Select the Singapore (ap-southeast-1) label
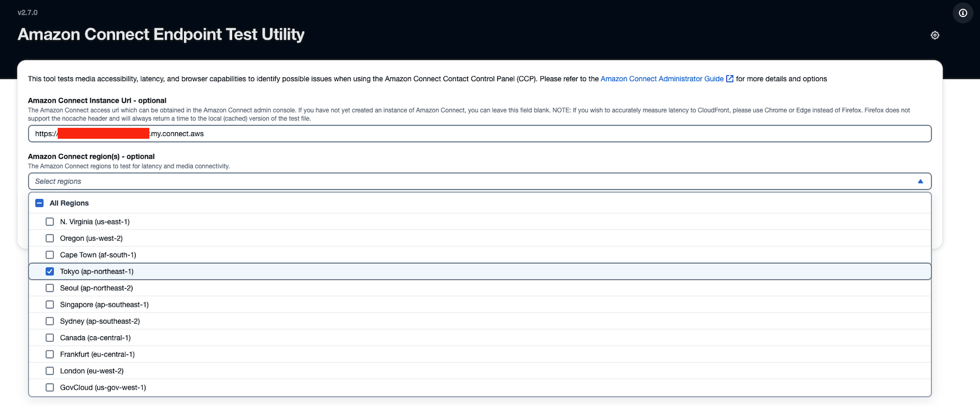Viewport: 980px width, 406px height. (104, 304)
